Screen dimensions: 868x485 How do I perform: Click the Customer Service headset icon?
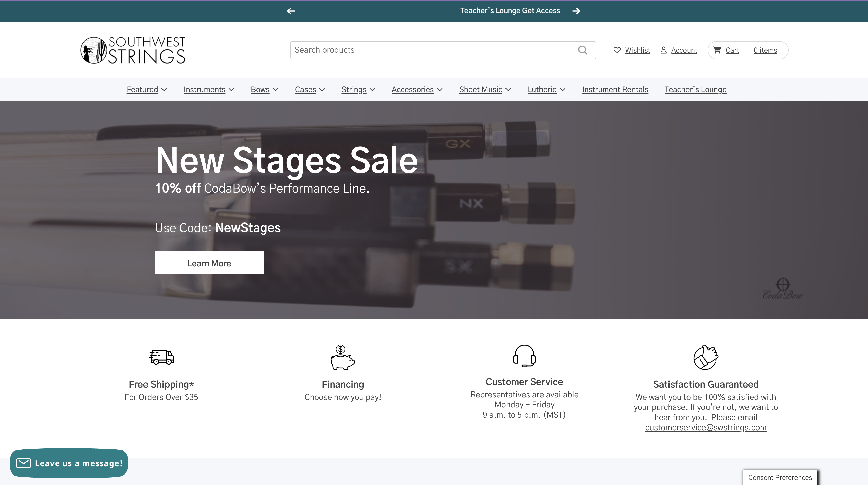tap(524, 356)
